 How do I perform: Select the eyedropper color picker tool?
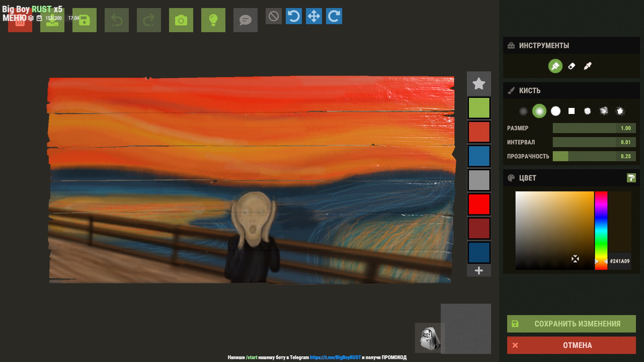point(588,66)
